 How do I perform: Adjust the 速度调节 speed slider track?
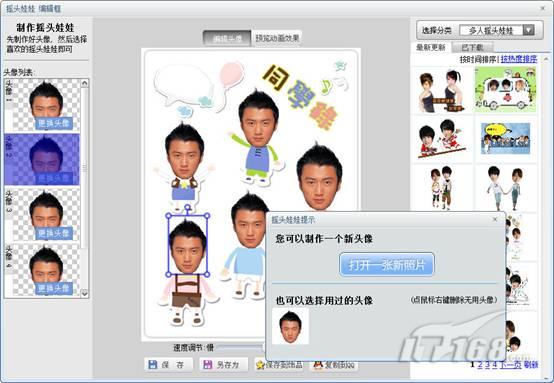click(x=240, y=348)
